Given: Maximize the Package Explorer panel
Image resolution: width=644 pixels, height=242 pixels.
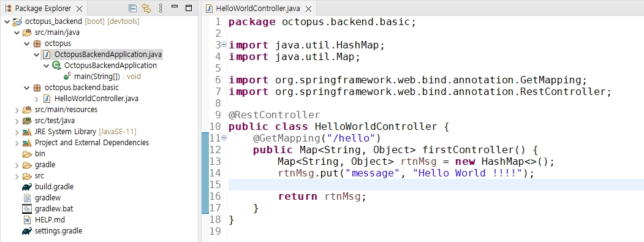Looking at the screenshot, I should coord(189,8).
